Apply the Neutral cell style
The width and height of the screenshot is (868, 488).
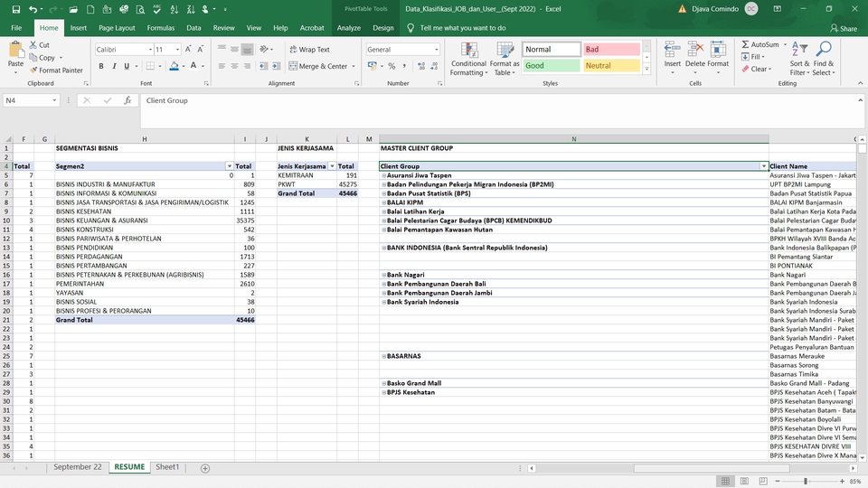click(611, 65)
